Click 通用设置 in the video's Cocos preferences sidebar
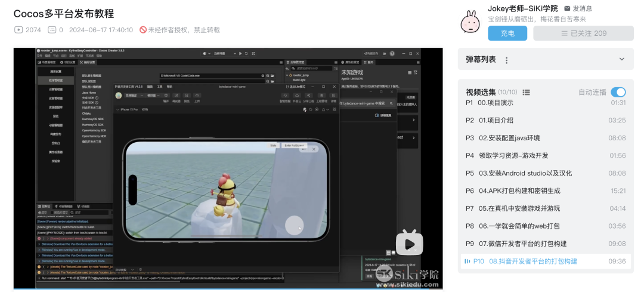644x292 pixels. [x=55, y=72]
